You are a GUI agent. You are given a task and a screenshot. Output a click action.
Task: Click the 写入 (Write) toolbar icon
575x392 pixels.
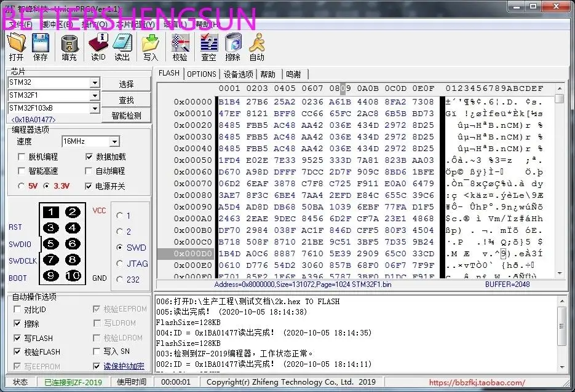pos(150,44)
